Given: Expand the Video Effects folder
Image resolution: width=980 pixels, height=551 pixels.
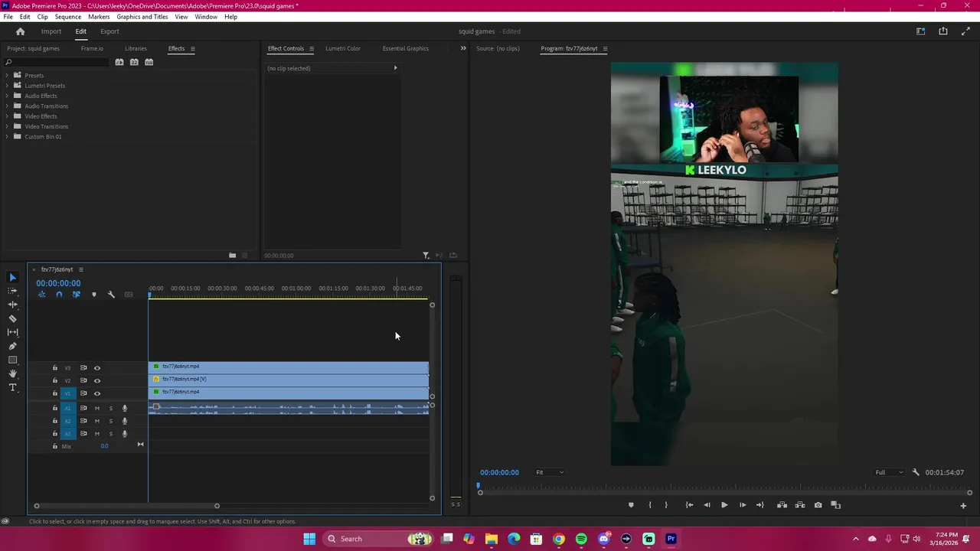Looking at the screenshot, I should tap(7, 116).
